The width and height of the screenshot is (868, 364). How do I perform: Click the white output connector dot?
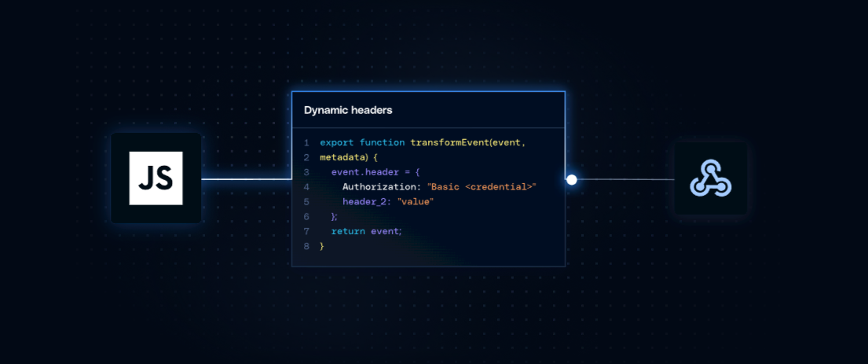point(572,179)
